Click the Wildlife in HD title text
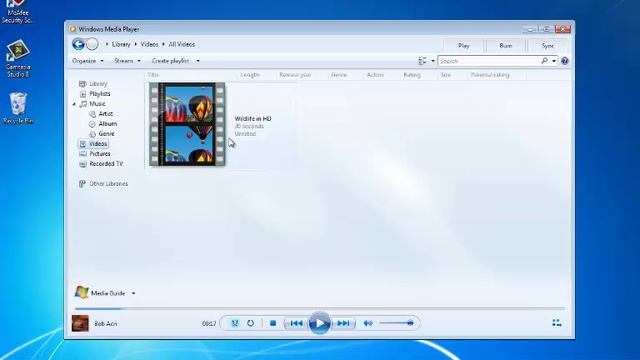640x360 pixels. click(253, 118)
